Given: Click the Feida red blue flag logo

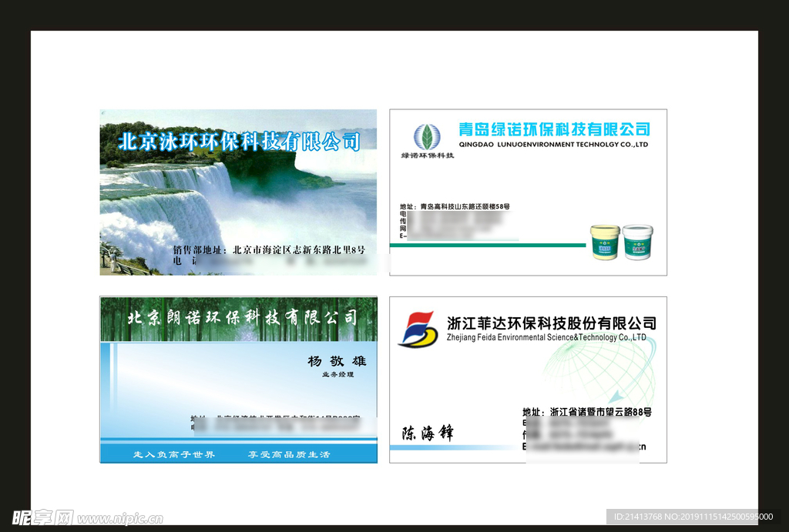Looking at the screenshot, I should [x=418, y=330].
